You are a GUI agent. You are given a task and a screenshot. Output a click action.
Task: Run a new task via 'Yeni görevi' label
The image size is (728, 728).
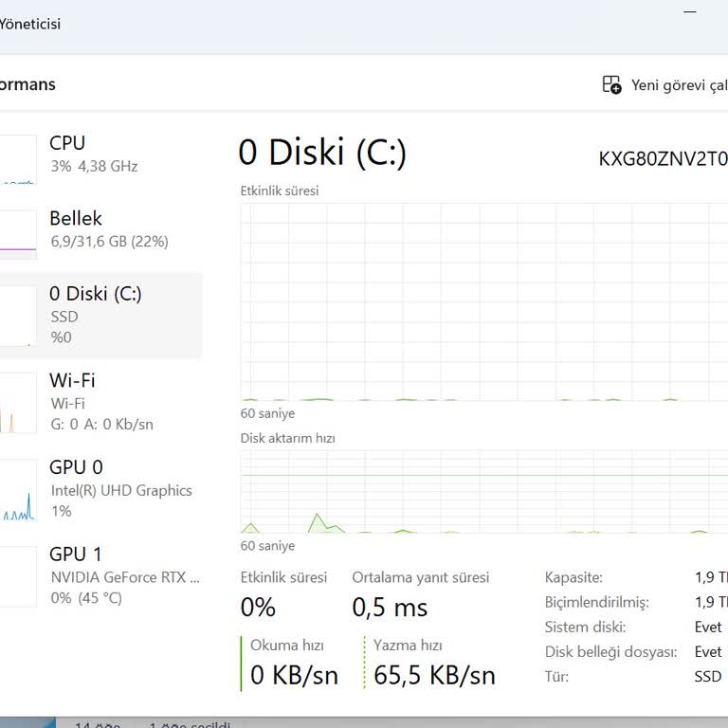(680, 85)
